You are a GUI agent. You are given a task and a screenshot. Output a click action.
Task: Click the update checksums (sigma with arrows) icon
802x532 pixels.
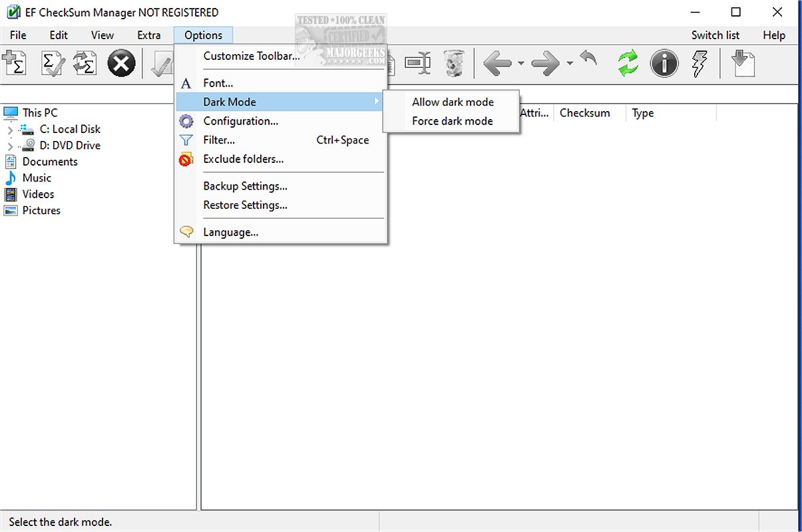85,64
